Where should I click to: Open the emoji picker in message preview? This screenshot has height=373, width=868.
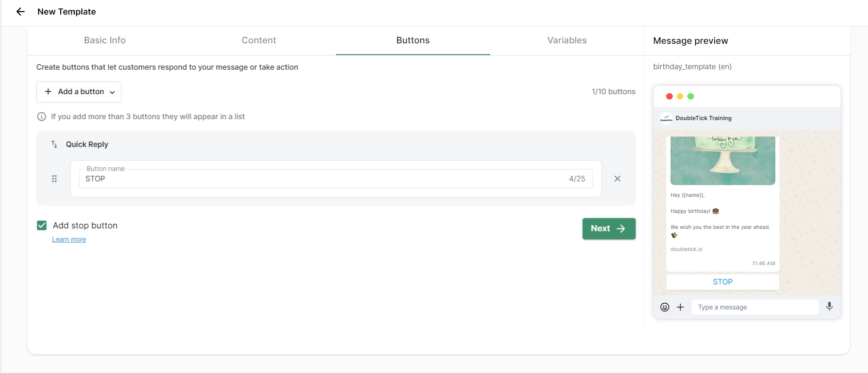pyautogui.click(x=665, y=307)
